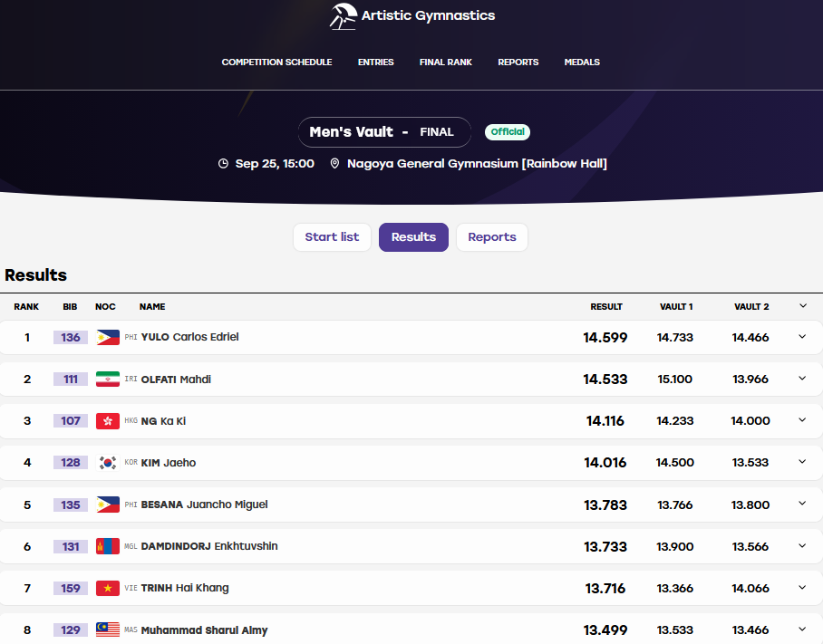Click result score 14.016
823x644 pixels.
click(605, 463)
